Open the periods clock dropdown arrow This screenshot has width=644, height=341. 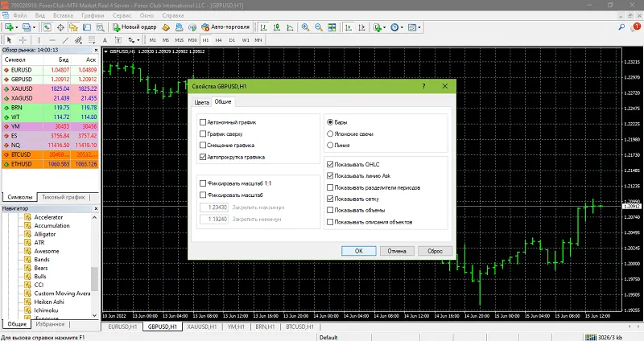(x=401, y=27)
